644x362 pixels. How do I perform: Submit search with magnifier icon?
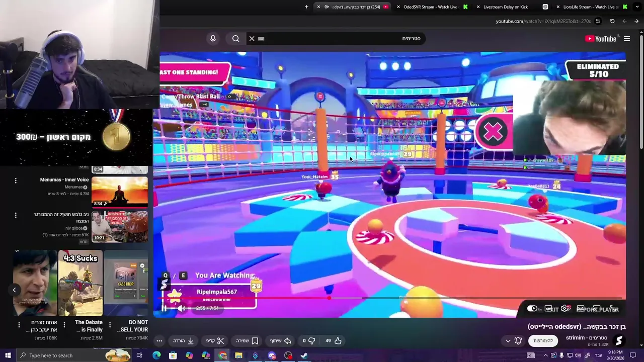[235, 39]
